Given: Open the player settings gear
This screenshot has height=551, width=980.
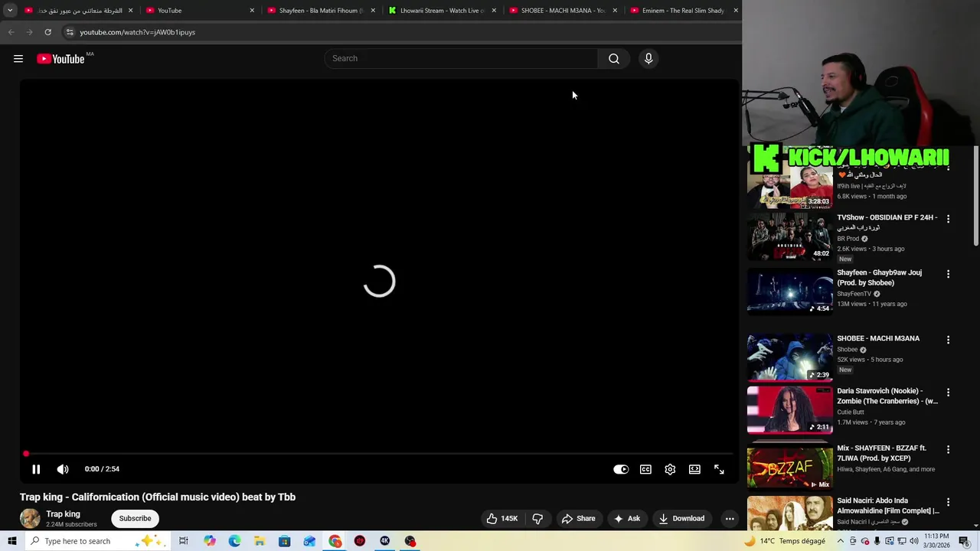Looking at the screenshot, I should point(670,469).
